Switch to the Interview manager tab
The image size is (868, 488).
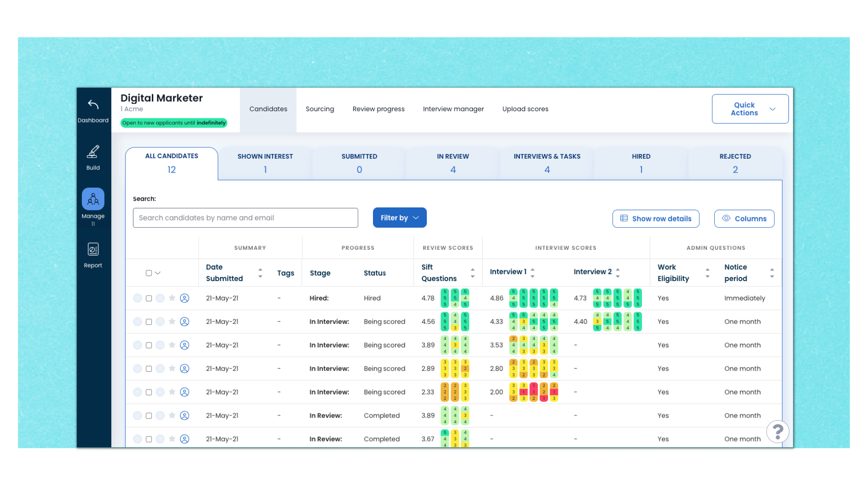[x=453, y=109]
